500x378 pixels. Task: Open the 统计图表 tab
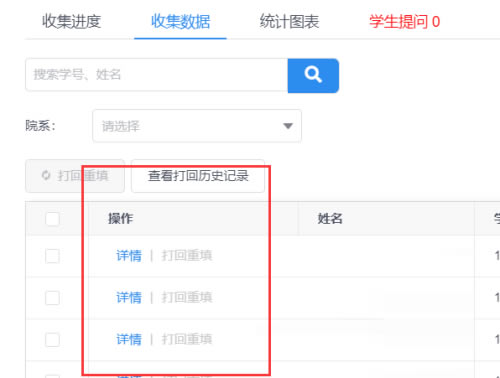pos(289,22)
